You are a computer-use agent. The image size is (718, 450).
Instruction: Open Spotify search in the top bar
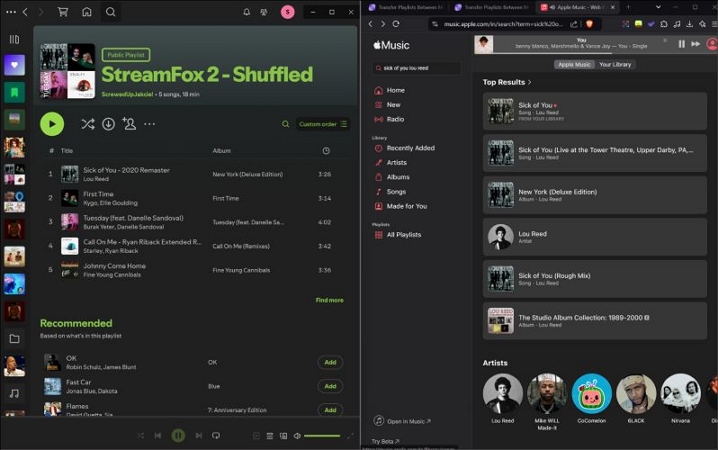pos(110,12)
